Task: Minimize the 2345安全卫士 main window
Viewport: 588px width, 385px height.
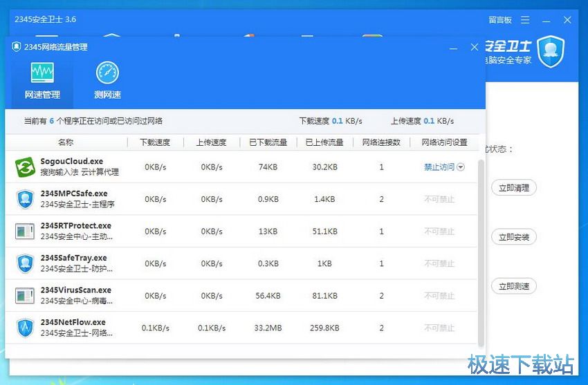Action: [546, 20]
